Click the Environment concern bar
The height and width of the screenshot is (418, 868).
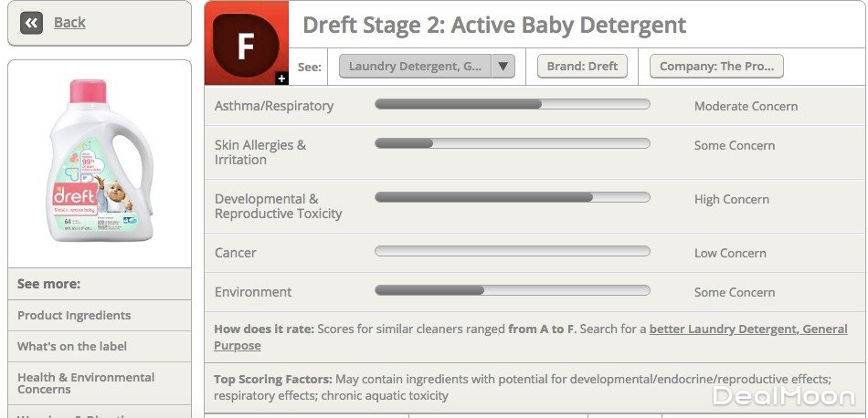tap(512, 290)
